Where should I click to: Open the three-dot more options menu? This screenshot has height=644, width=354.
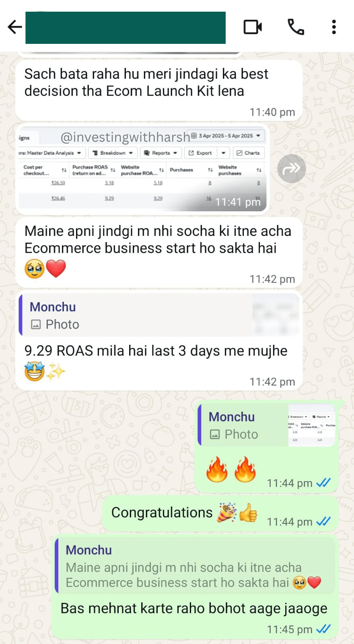[334, 27]
